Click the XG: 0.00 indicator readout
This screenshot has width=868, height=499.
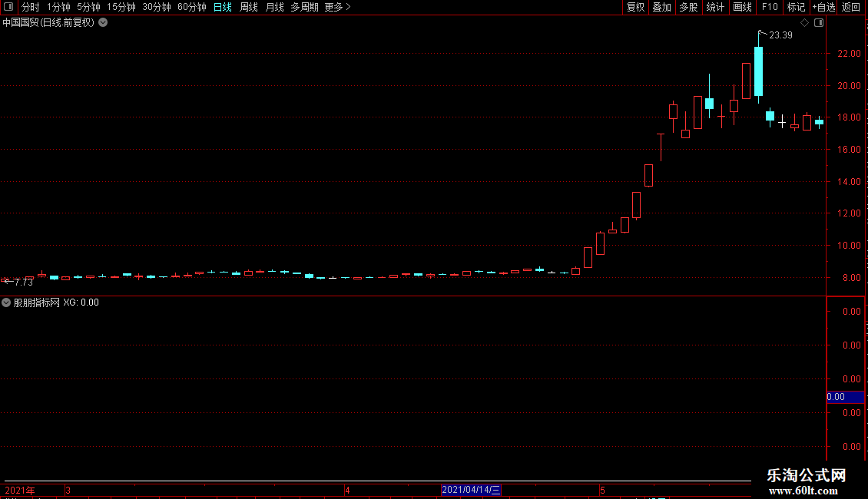81,302
